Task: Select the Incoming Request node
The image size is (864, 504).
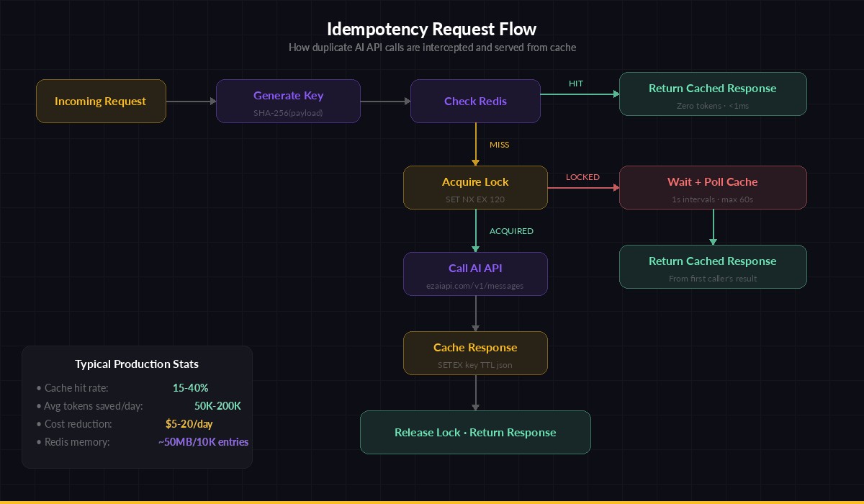Action: (x=101, y=101)
